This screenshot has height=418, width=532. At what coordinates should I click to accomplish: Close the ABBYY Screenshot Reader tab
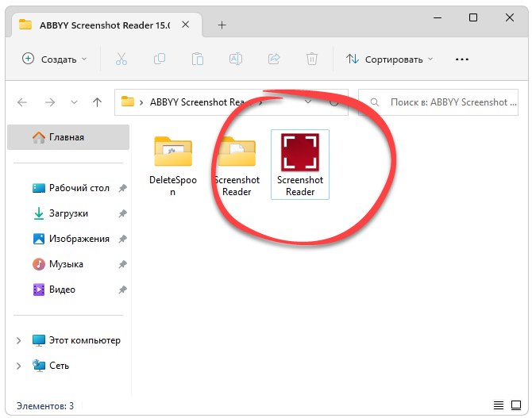point(185,25)
